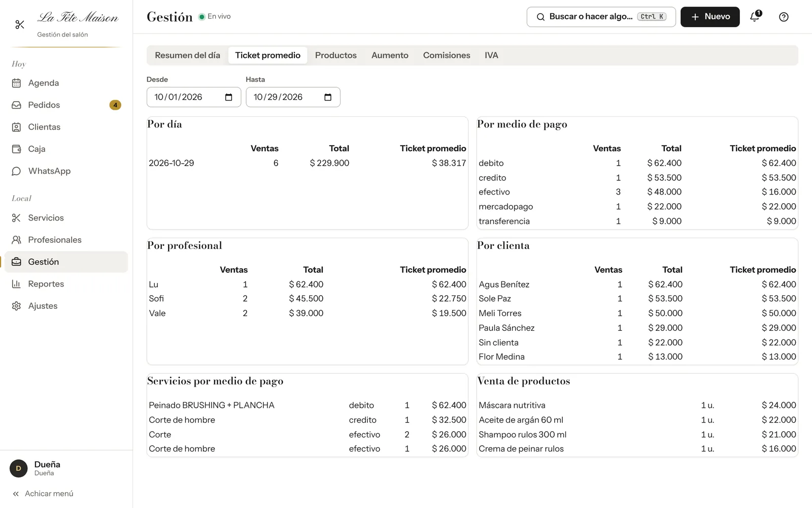Click the WhatsApp chat bubble icon

pos(16,171)
